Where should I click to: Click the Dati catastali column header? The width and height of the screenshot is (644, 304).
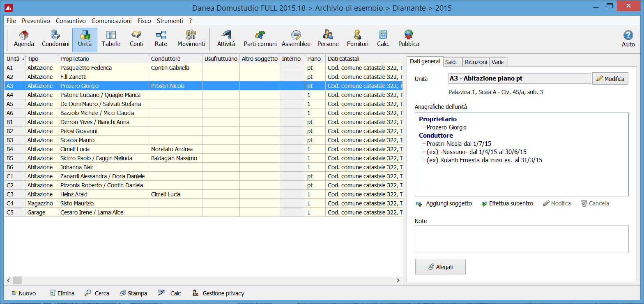(x=364, y=59)
